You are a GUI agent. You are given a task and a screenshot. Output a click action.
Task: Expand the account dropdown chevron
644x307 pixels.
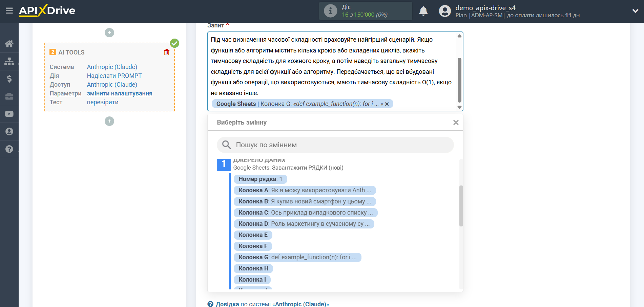tap(635, 11)
